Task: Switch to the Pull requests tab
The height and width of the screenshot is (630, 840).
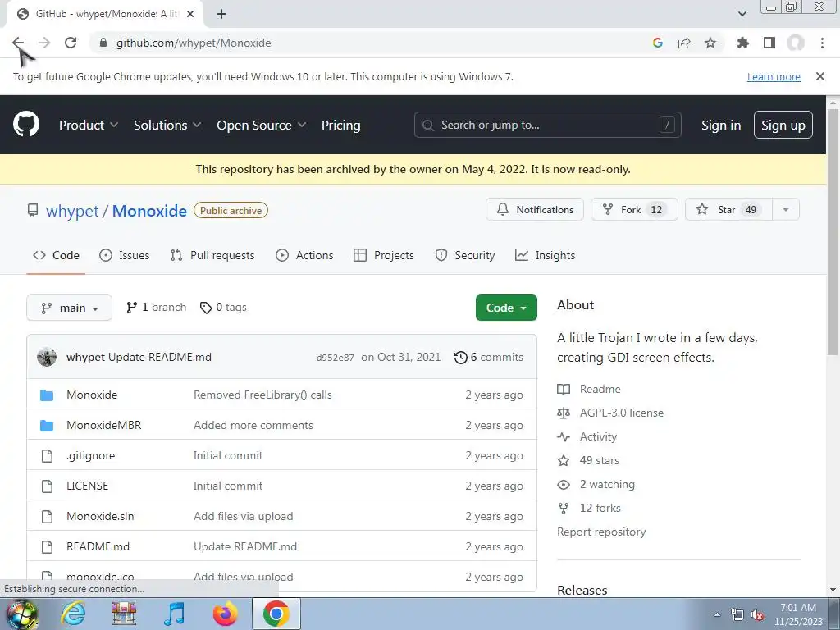Action: [212, 256]
